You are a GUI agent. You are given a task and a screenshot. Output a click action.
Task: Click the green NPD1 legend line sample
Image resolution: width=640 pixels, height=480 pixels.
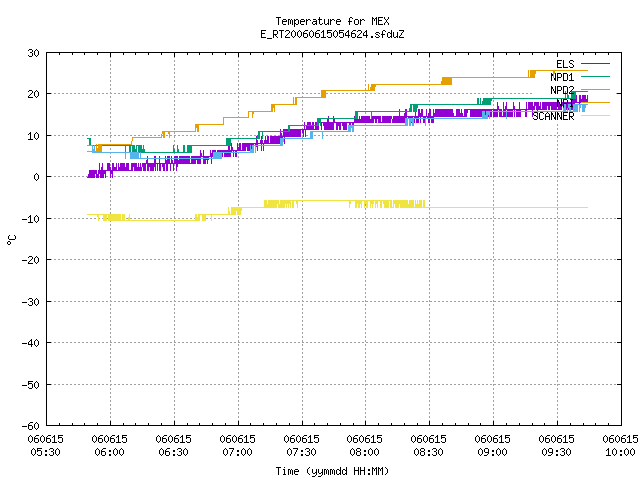(x=595, y=76)
